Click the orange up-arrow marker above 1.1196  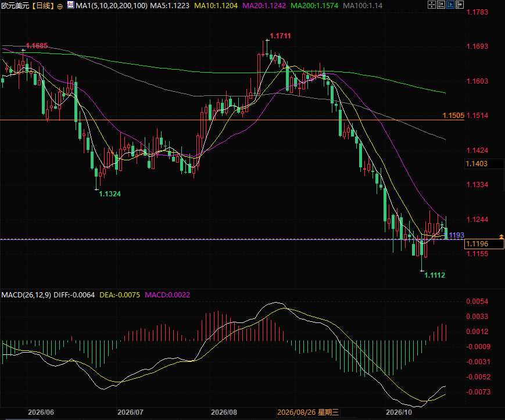click(502, 236)
